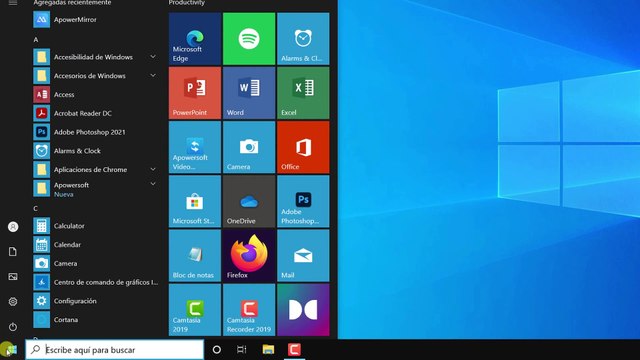The image size is (640, 360).
Task: Open the Camera tile
Action: 249,147
